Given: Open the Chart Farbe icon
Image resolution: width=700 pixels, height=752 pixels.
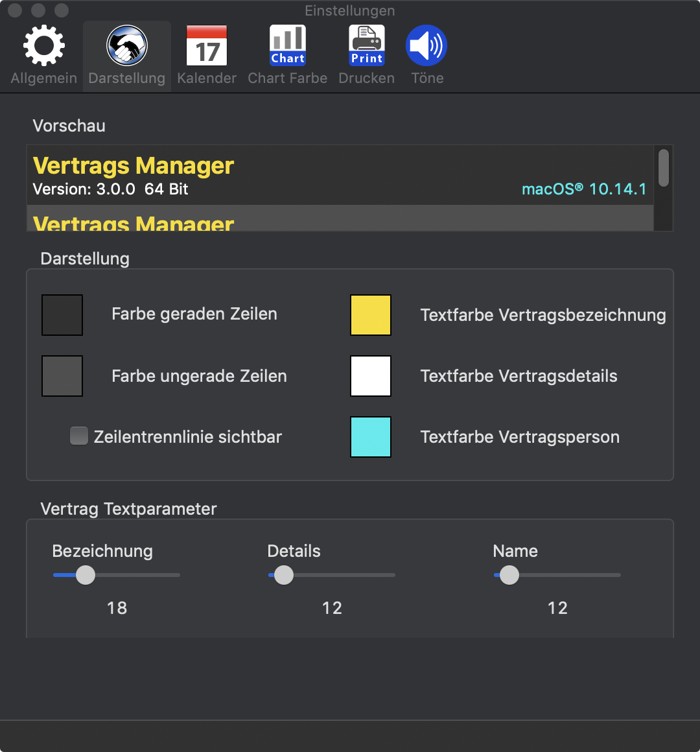Looking at the screenshot, I should [287, 45].
